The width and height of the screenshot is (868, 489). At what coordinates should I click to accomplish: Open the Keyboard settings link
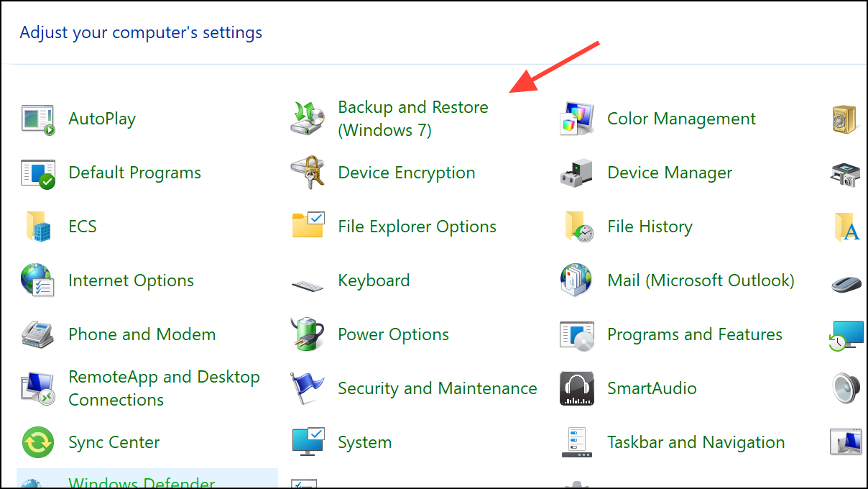click(x=374, y=280)
